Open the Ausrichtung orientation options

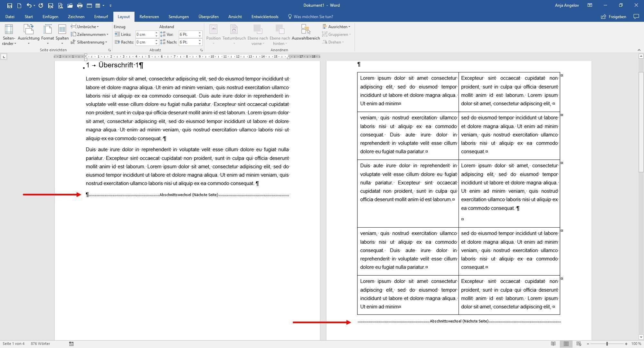(x=29, y=35)
